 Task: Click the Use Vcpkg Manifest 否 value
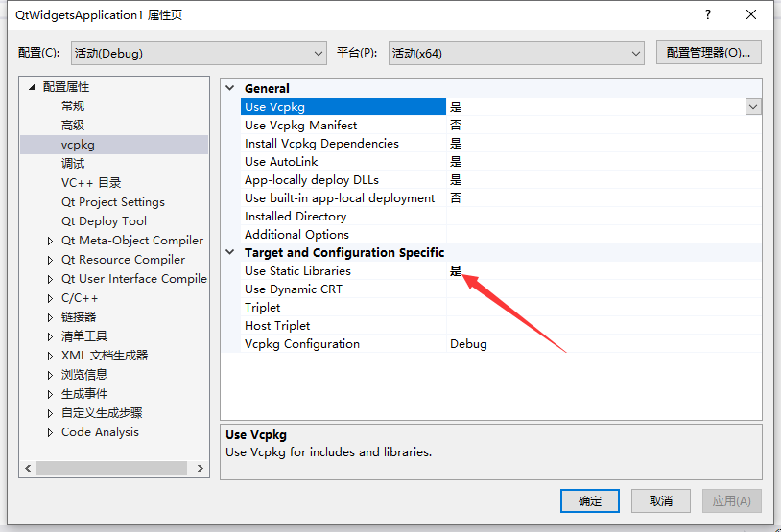pyautogui.click(x=456, y=125)
